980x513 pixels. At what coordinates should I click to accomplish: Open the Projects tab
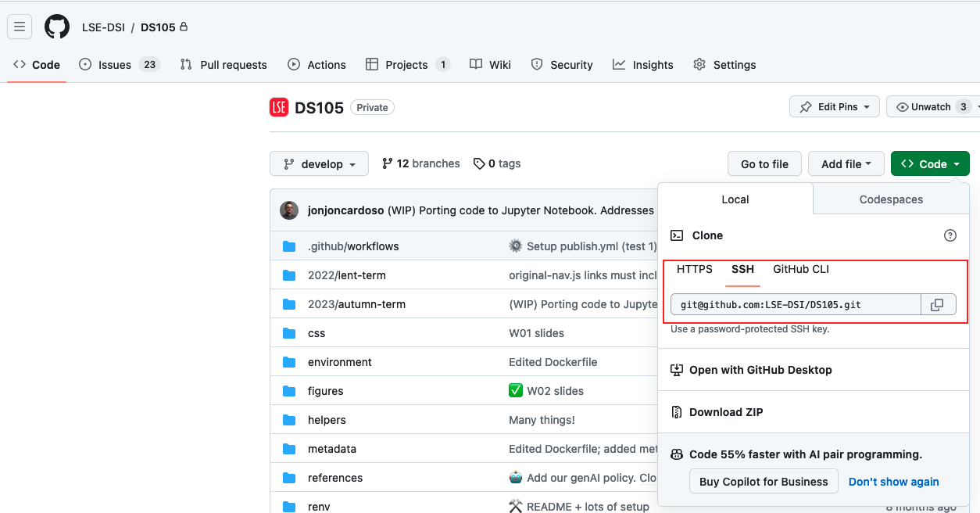point(408,65)
